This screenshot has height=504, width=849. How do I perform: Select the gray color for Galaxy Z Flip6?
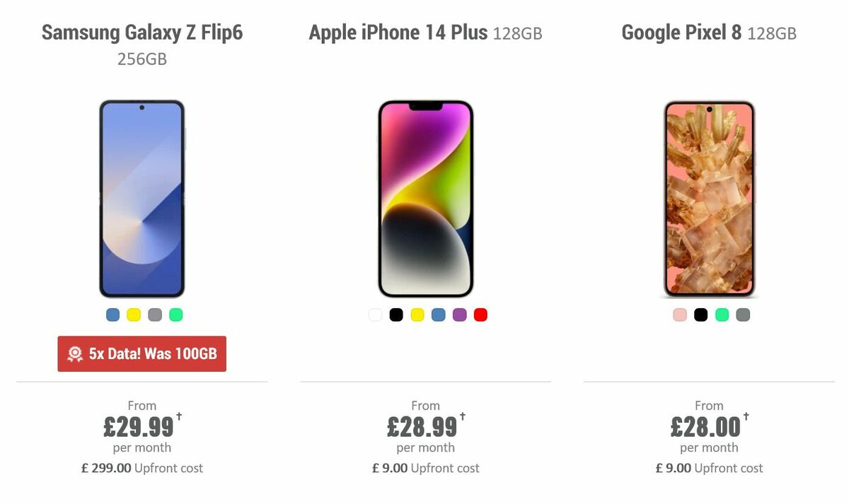coord(154,315)
